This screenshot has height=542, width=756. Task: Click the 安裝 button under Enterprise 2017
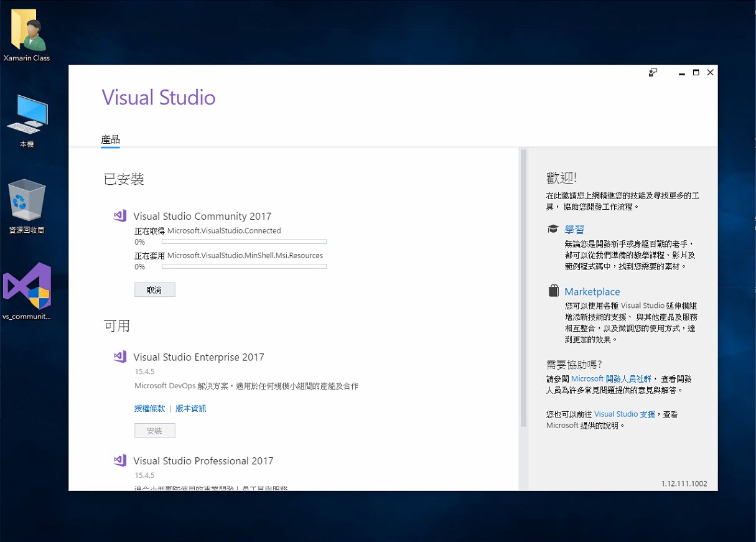(155, 431)
